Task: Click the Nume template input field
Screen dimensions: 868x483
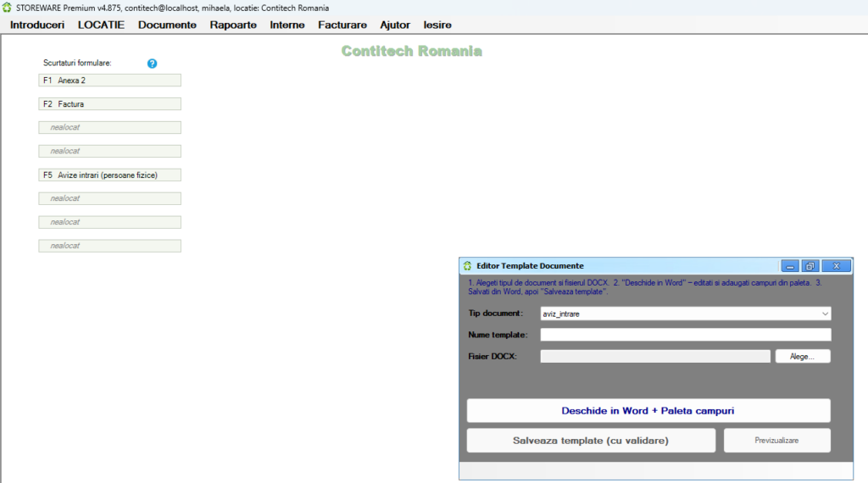Action: 685,335
